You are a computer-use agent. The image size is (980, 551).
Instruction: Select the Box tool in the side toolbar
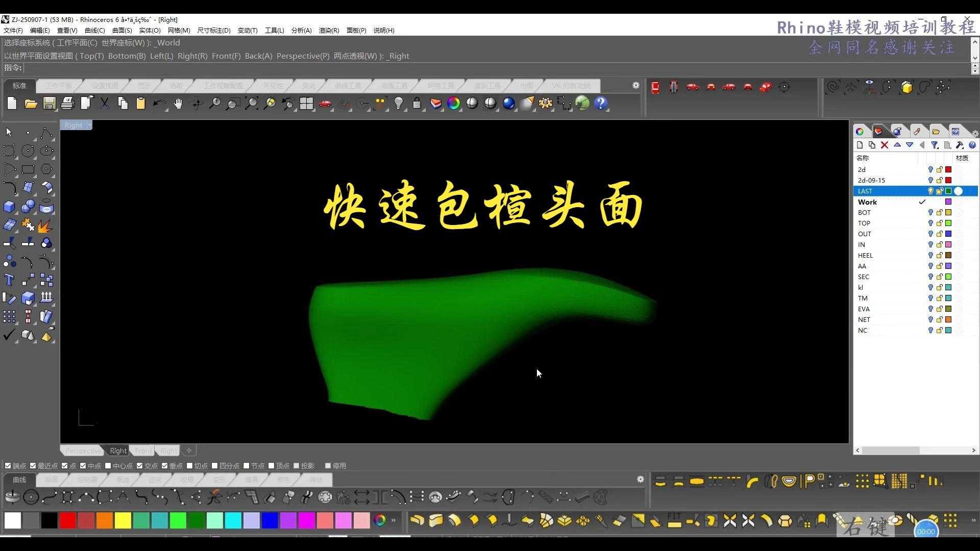pos(9,207)
